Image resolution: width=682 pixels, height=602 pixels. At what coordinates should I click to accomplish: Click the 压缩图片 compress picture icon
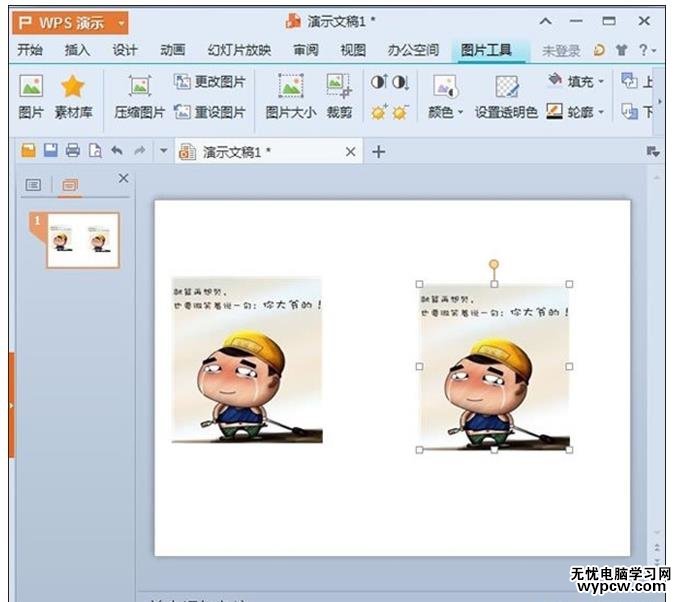pos(140,85)
